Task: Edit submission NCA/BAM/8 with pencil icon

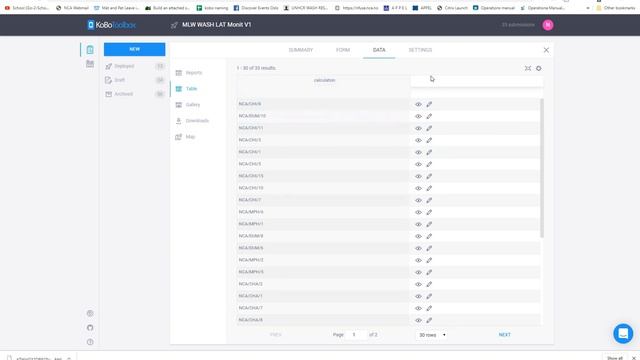Action: click(429, 236)
